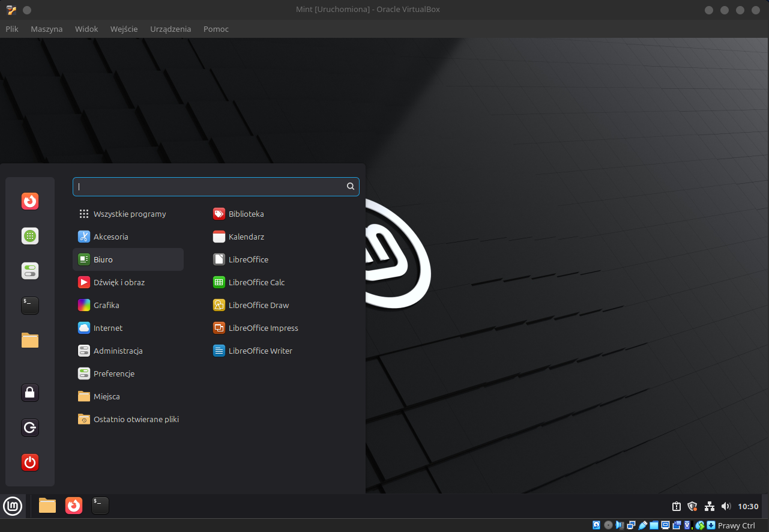The height and width of the screenshot is (532, 769).
Task: Select the Administracja category
Action: (x=128, y=351)
